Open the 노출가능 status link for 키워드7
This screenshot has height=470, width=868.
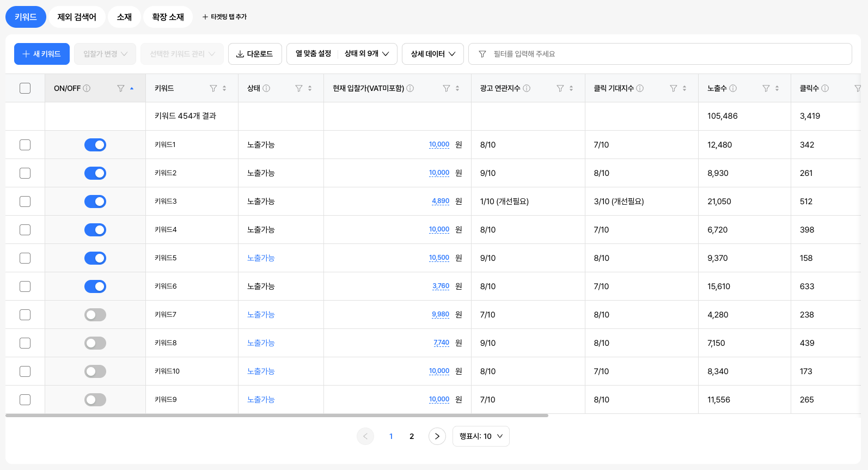coord(261,315)
